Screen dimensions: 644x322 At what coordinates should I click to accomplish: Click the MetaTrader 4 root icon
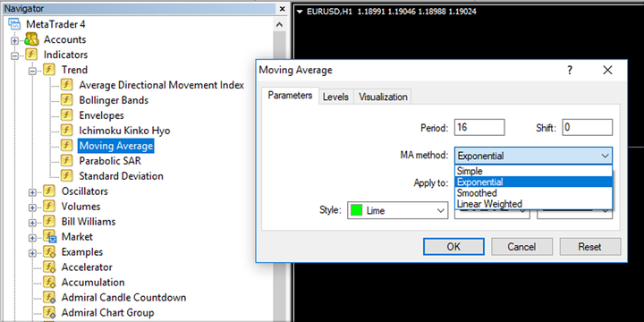tap(14, 24)
